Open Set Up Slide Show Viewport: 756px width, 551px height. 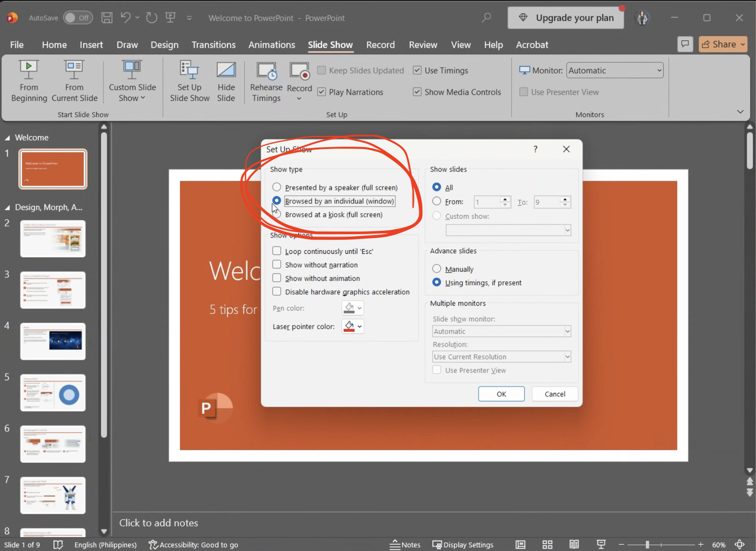point(189,81)
